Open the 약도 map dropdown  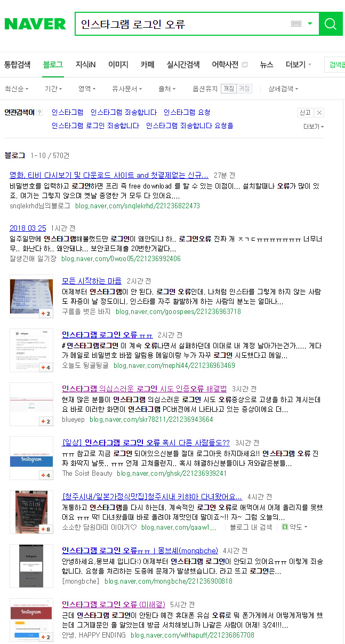(x=295, y=527)
